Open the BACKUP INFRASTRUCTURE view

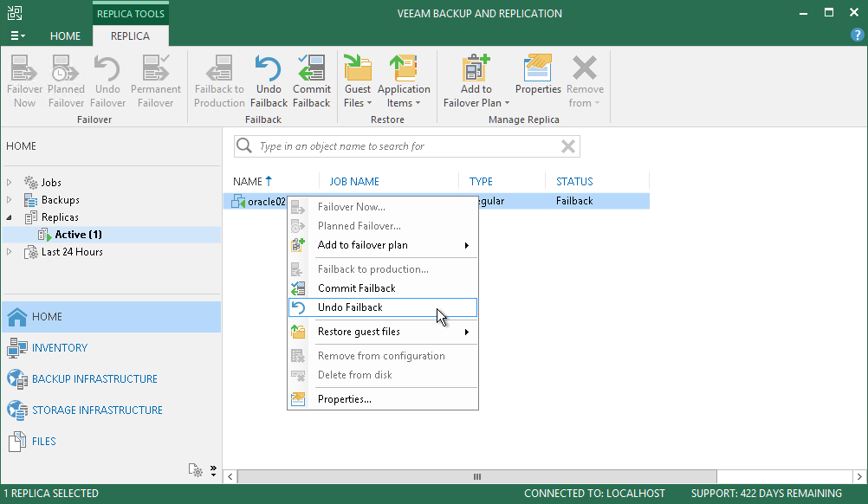(x=111, y=379)
